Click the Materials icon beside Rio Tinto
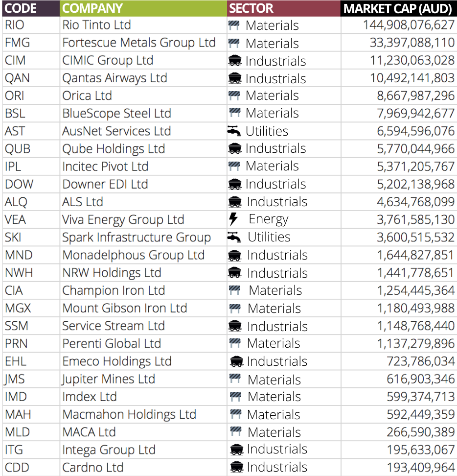The image size is (457, 476). 234,25
